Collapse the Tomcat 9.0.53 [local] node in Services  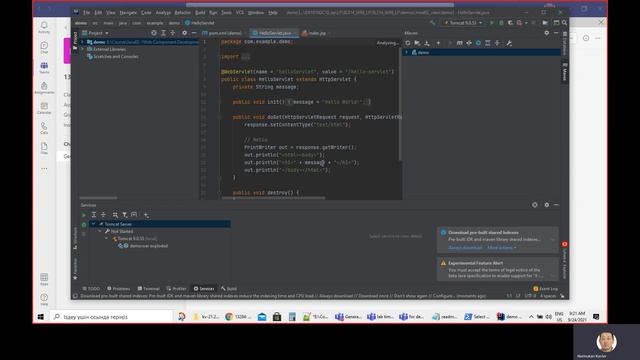(107, 239)
